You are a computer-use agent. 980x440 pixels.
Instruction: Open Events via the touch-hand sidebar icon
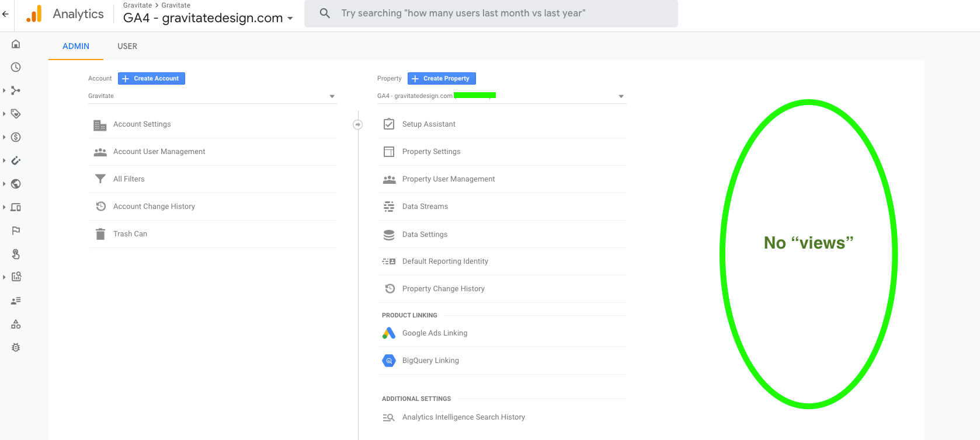pos(16,254)
